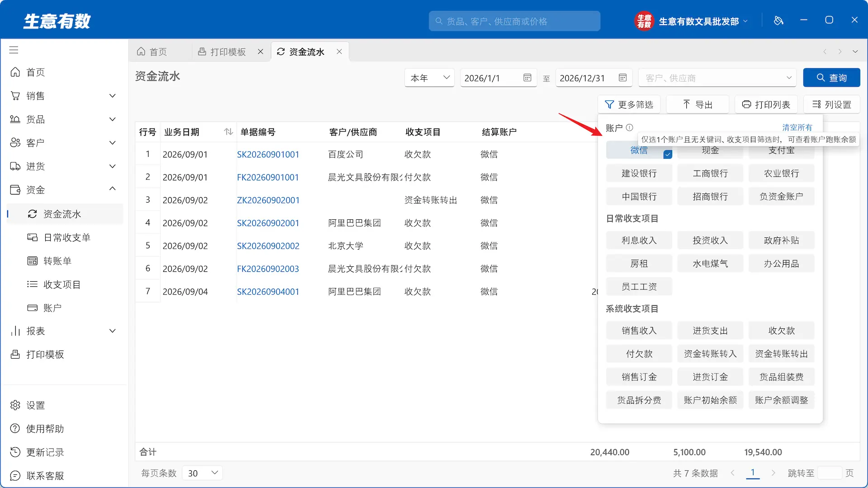Expand the 客户 sidebar section
868x488 pixels.
pyautogui.click(x=113, y=142)
